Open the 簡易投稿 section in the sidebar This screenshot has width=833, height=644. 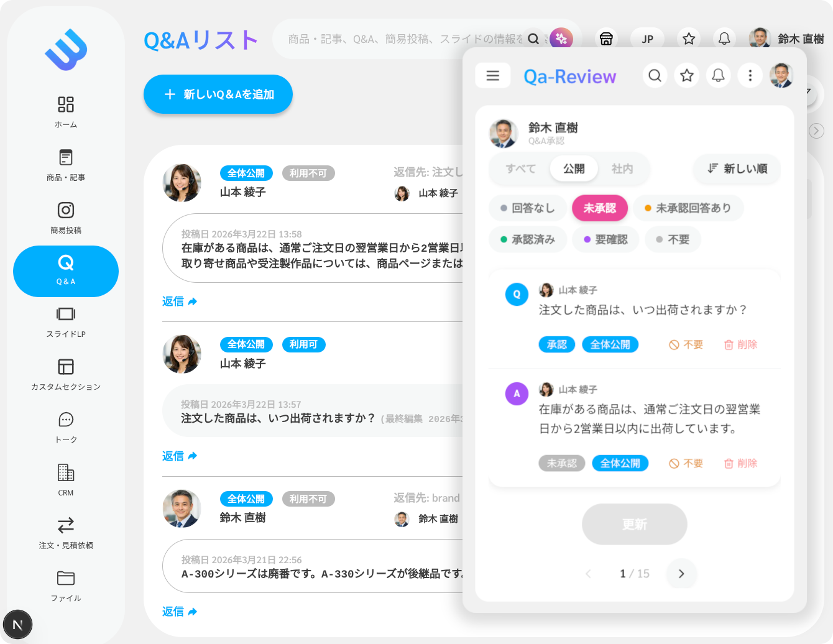[65, 216]
